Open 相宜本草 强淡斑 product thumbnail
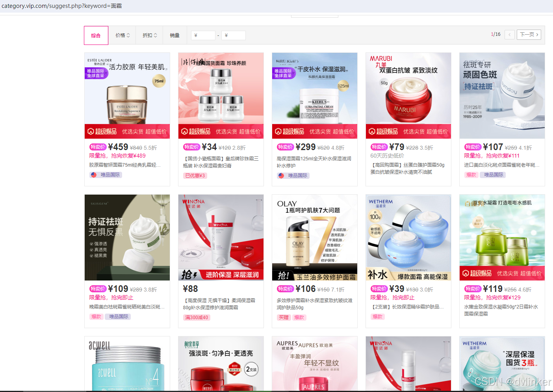The height and width of the screenshot is (392, 553). pos(221,364)
